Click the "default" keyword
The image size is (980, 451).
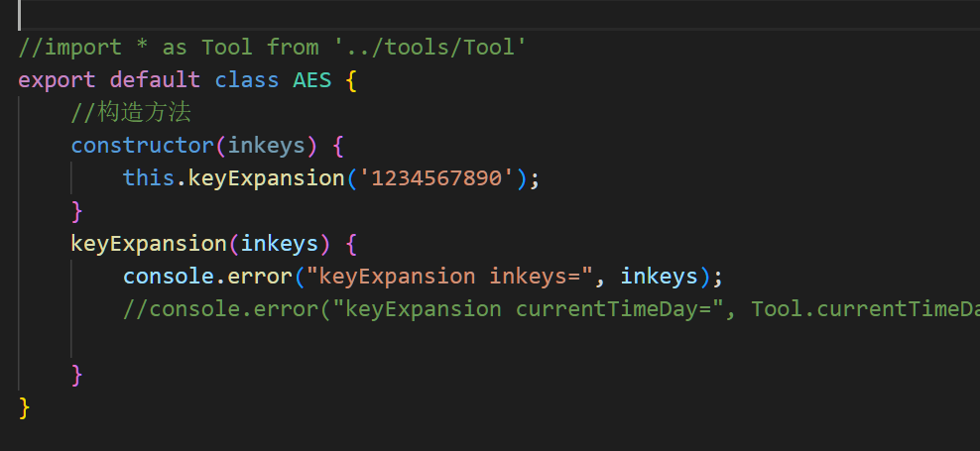tap(155, 79)
